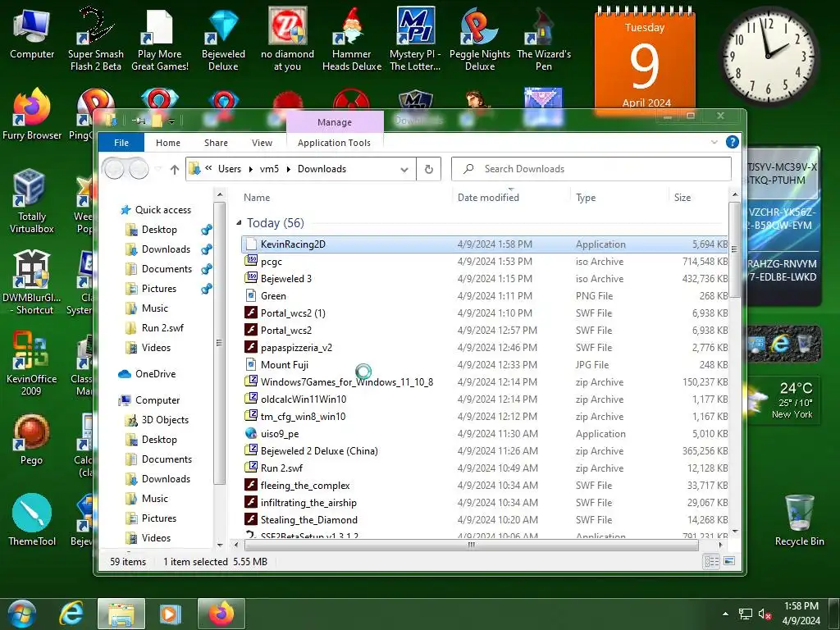The height and width of the screenshot is (630, 840).
Task: Open Hammer Heads Deluxe desktop shortcut
Action: coord(351,39)
